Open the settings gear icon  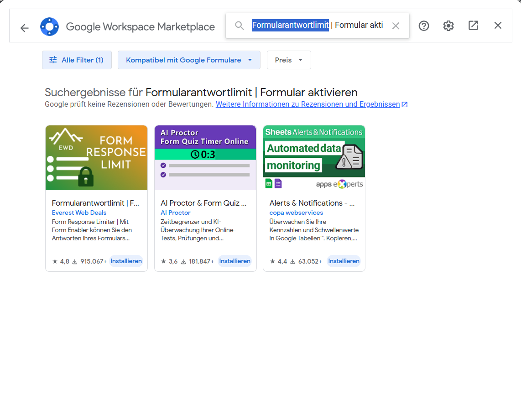tap(448, 26)
